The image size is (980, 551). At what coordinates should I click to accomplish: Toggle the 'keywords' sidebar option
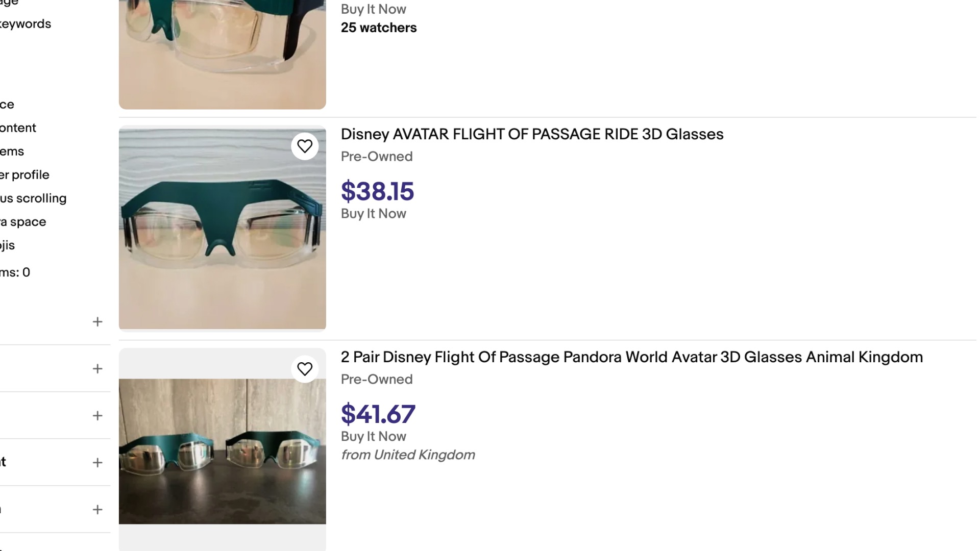point(26,24)
